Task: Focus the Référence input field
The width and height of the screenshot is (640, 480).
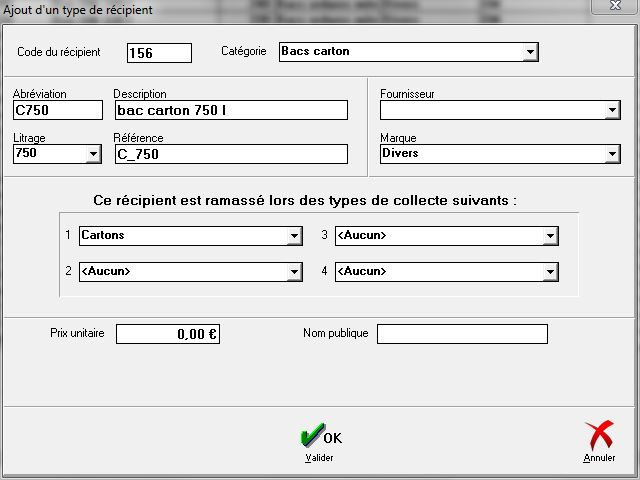Action: pos(230,154)
